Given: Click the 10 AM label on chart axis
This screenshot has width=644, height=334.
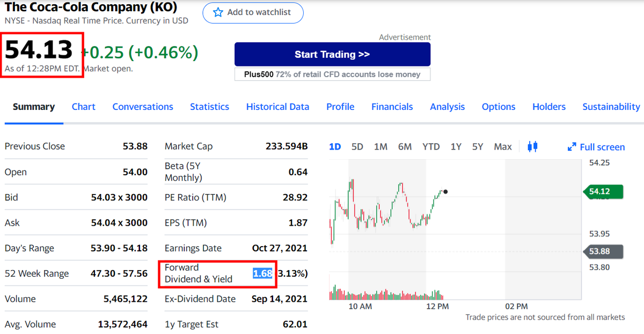Looking at the screenshot, I should (360, 307).
